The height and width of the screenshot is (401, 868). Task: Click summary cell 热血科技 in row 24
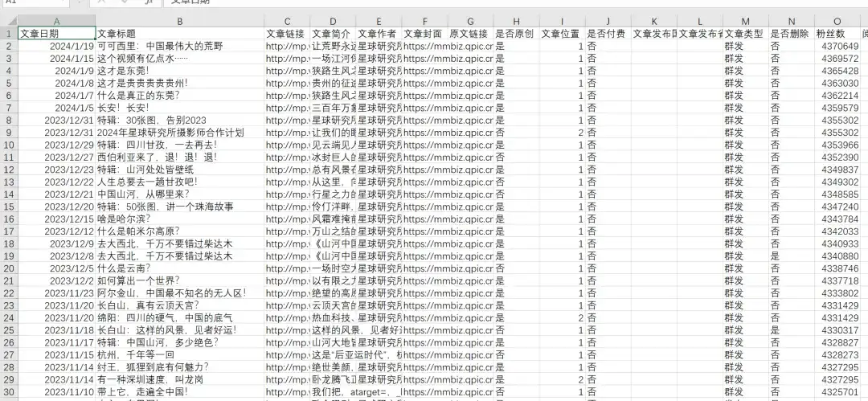pyautogui.click(x=334, y=318)
